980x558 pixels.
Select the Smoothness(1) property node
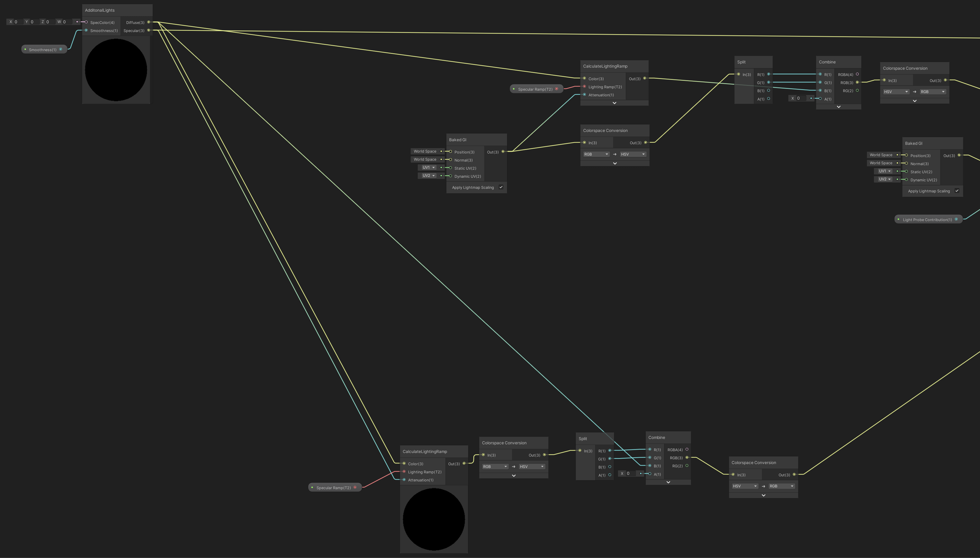[x=42, y=49]
